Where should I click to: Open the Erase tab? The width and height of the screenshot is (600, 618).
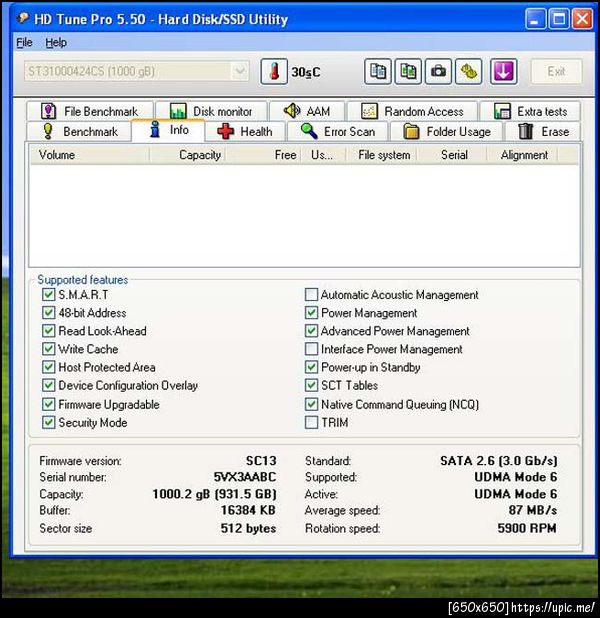tap(543, 131)
